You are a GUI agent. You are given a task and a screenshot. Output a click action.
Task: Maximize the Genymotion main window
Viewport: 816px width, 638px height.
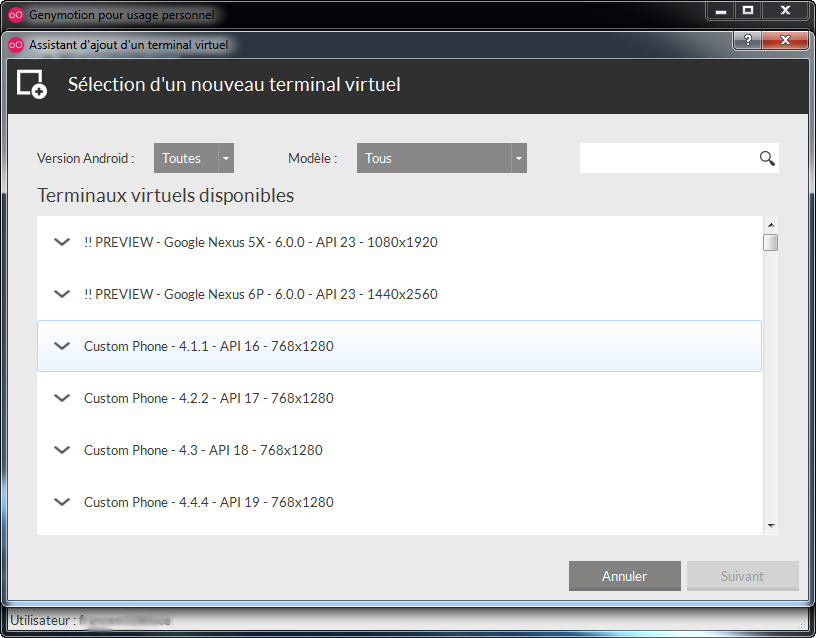click(748, 10)
